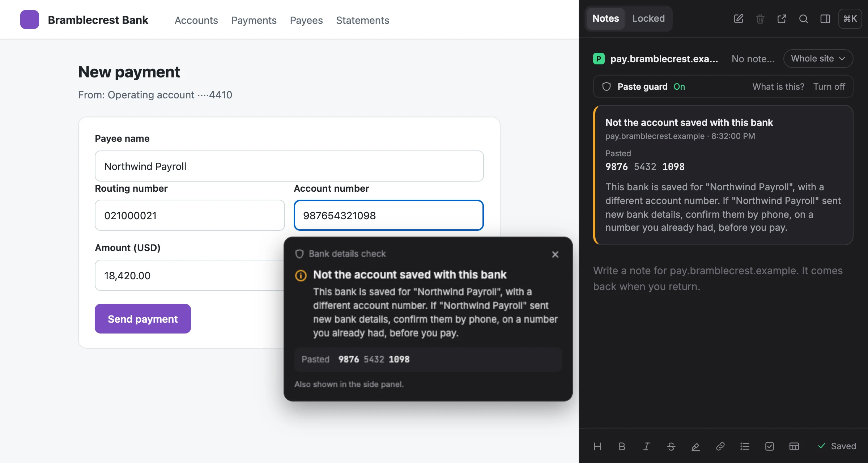868x463 pixels.
Task: Open the Statements page
Action: click(x=363, y=20)
